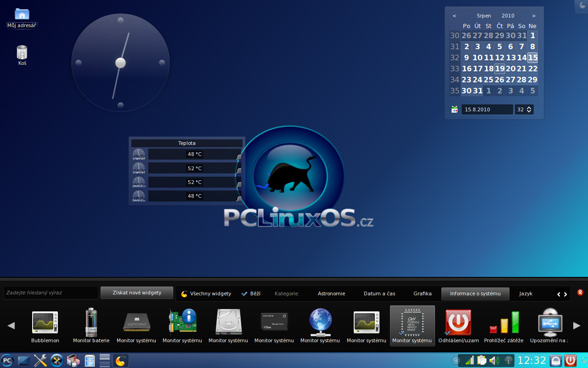The width and height of the screenshot is (588, 368).
Task: Open the 12:32 digital clock
Action: point(532,361)
